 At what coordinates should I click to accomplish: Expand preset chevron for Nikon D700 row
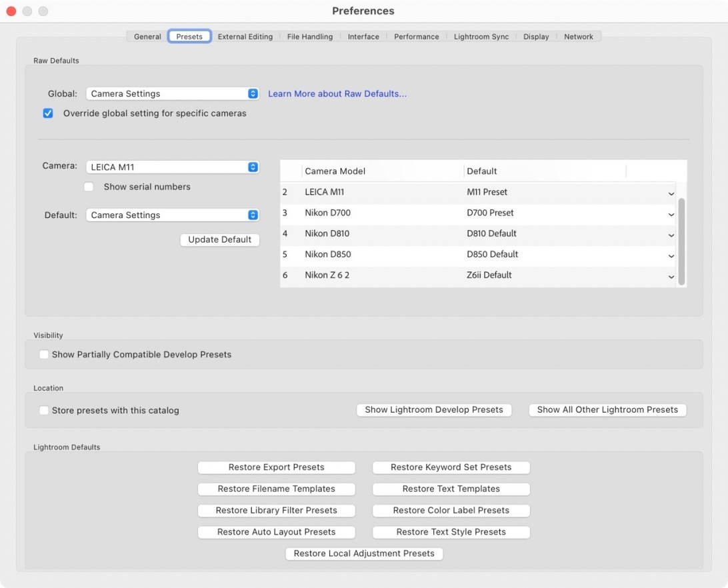[671, 214]
